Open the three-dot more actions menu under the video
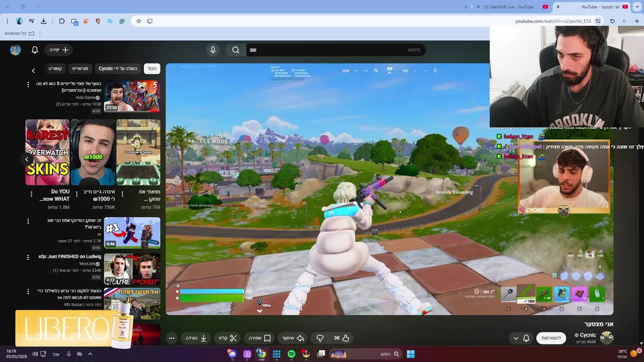Viewport: 644px width, 362px height. (172, 338)
